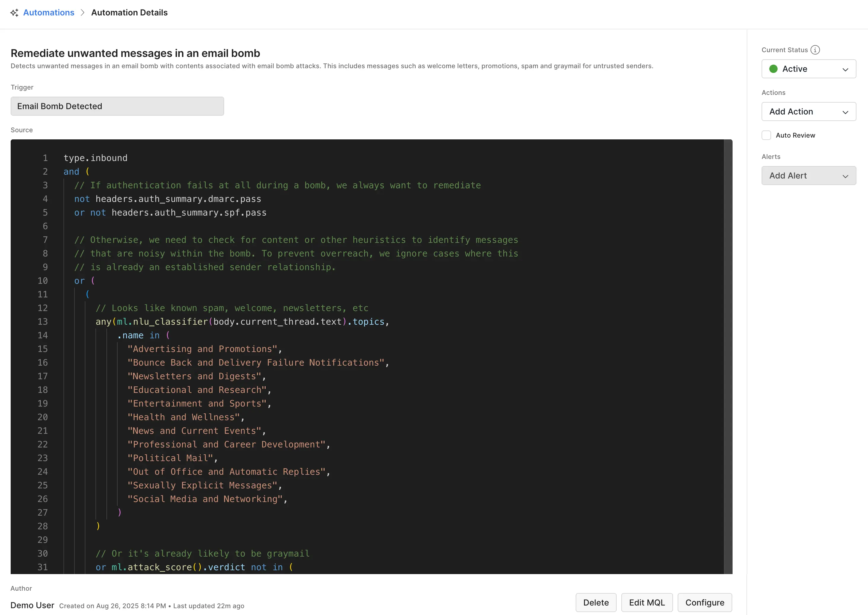Enable the Auto Review checkbox
Viewport: 868px width, 615px height.
[766, 135]
